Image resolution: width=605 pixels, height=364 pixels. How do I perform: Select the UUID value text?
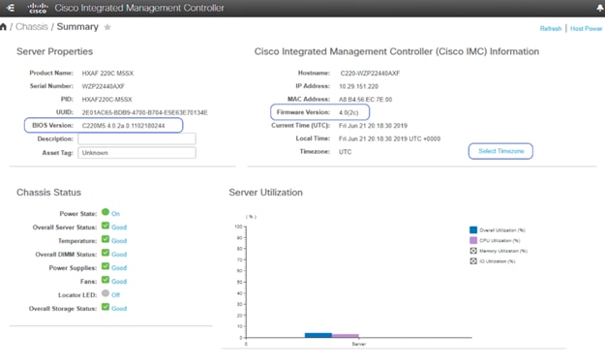click(144, 112)
